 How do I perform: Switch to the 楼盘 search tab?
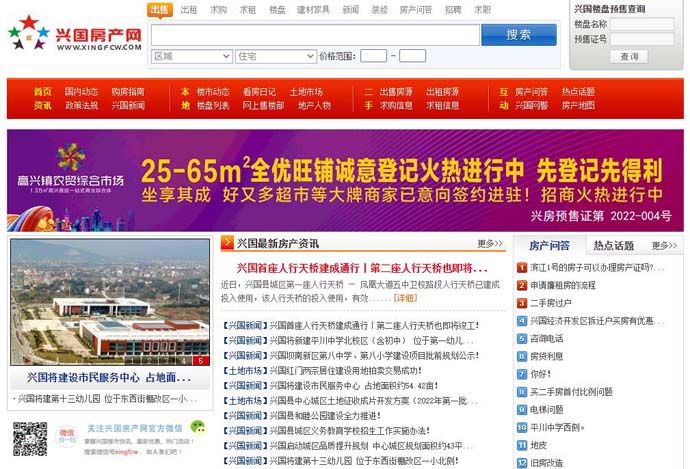coord(277,10)
